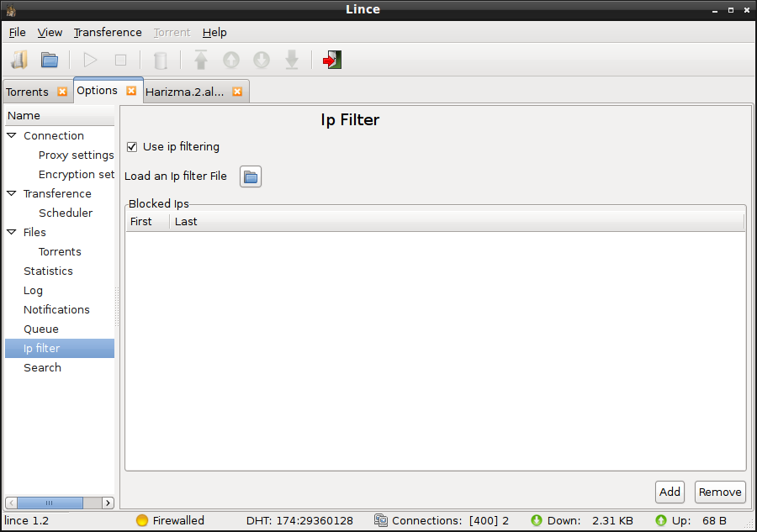The image size is (757, 532).
Task: Open the File menu
Action: point(18,32)
